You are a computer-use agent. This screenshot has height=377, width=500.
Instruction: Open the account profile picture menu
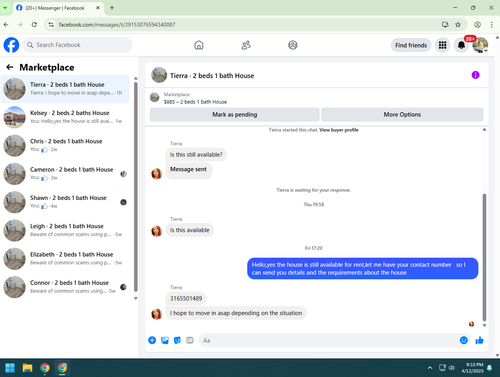tap(480, 45)
